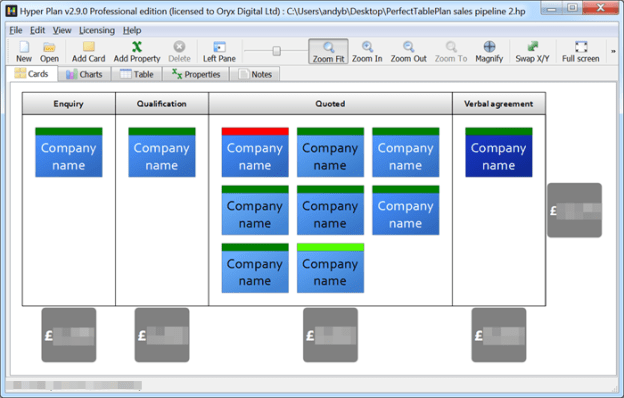The height and width of the screenshot is (398, 624).
Task: Toggle the Left Pane
Action: (x=219, y=52)
